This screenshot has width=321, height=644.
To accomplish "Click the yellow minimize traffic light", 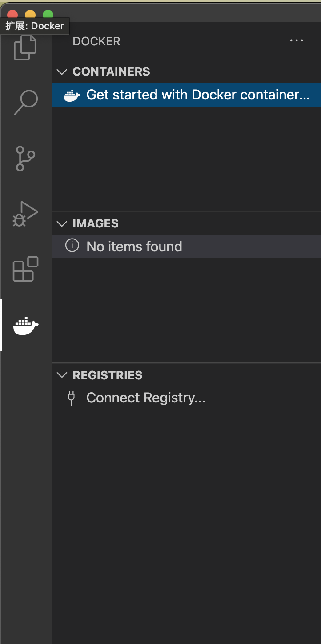I will click(x=29, y=14).
